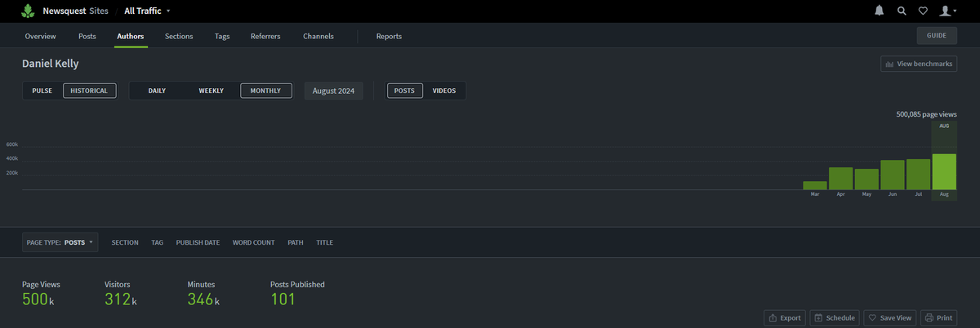980x328 pixels.
Task: Click the Guide button
Action: click(x=937, y=36)
